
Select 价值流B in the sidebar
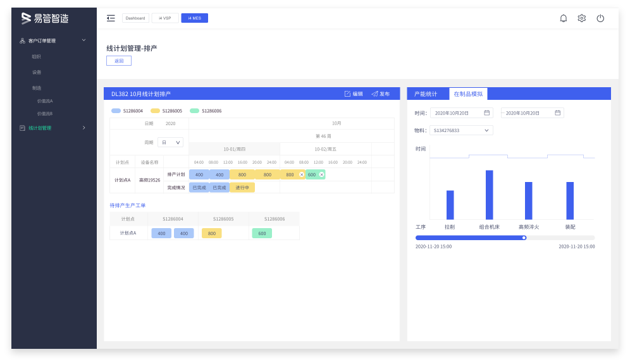[x=45, y=114]
